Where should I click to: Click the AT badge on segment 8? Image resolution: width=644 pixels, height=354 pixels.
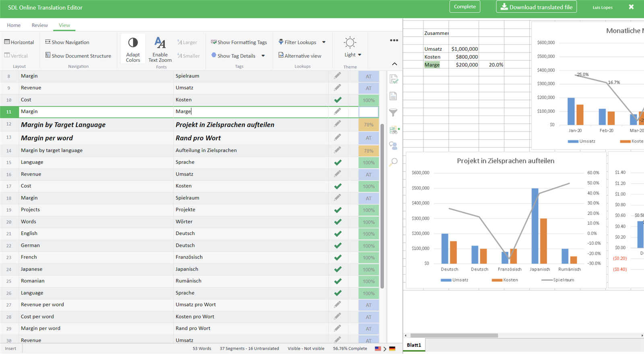coord(369,77)
